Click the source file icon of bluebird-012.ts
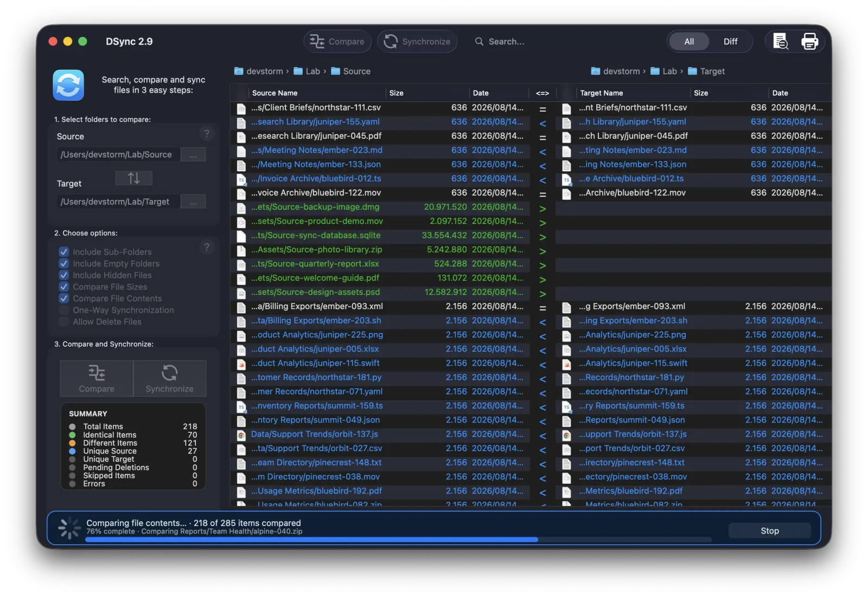Screen dimensions: 868x597 241,179
